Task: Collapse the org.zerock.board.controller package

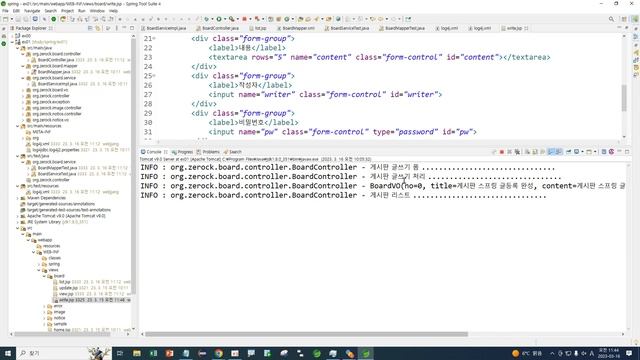Action: (x=23, y=54)
